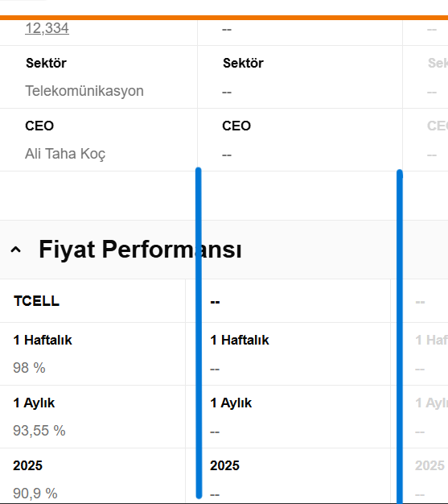448x504 pixels.
Task: Click the second column empty ticker header
Action: click(216, 301)
